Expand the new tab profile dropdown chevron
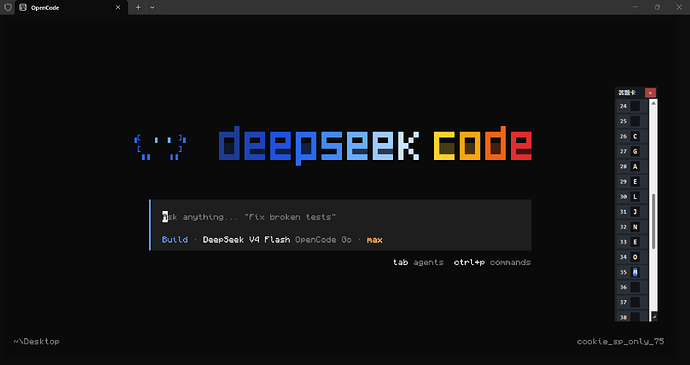The height and width of the screenshot is (365, 690). 152,7
